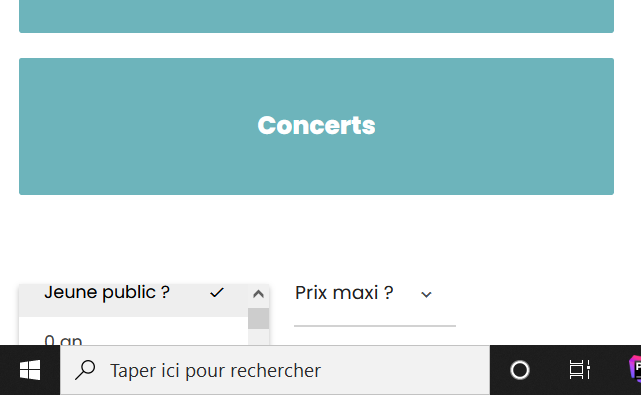The height and width of the screenshot is (395, 641).
Task: Click the up arrow of the list scrollbar
Action: (258, 294)
